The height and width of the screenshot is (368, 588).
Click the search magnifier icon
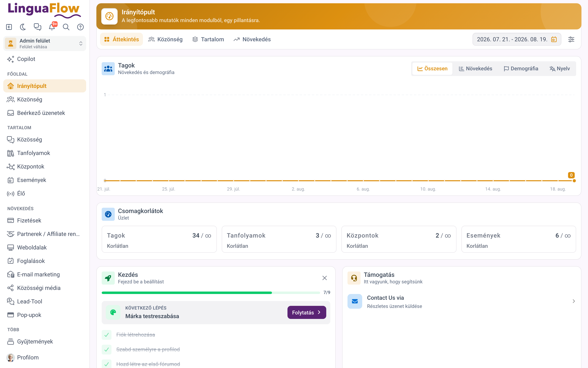click(x=66, y=27)
